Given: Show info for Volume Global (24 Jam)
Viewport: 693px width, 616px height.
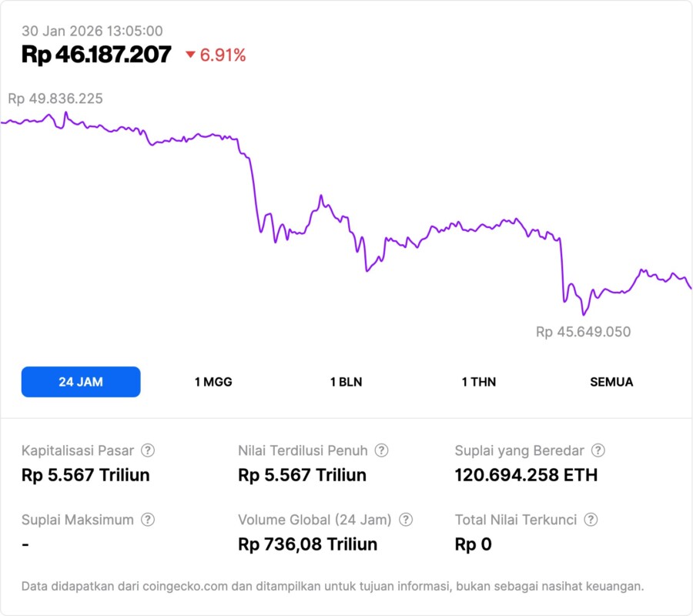Looking at the screenshot, I should pos(406,520).
